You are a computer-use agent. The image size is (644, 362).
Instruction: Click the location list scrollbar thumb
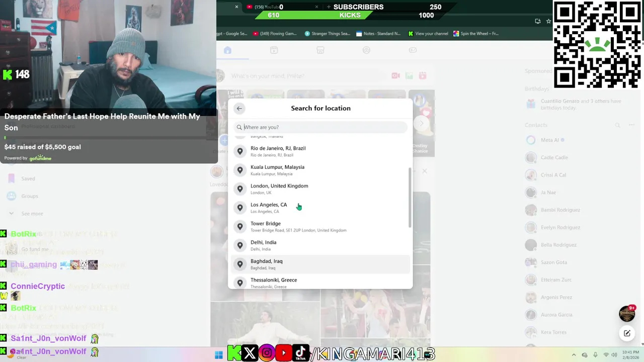(410, 198)
